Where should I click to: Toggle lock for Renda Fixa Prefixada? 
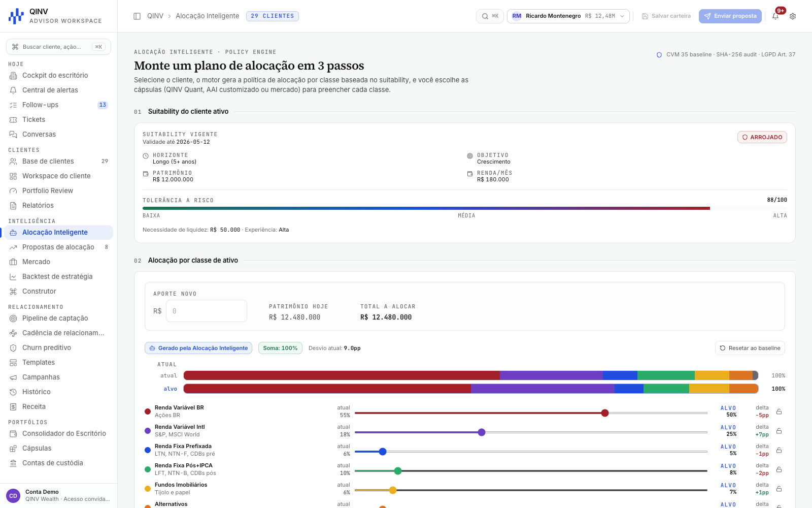click(x=779, y=450)
